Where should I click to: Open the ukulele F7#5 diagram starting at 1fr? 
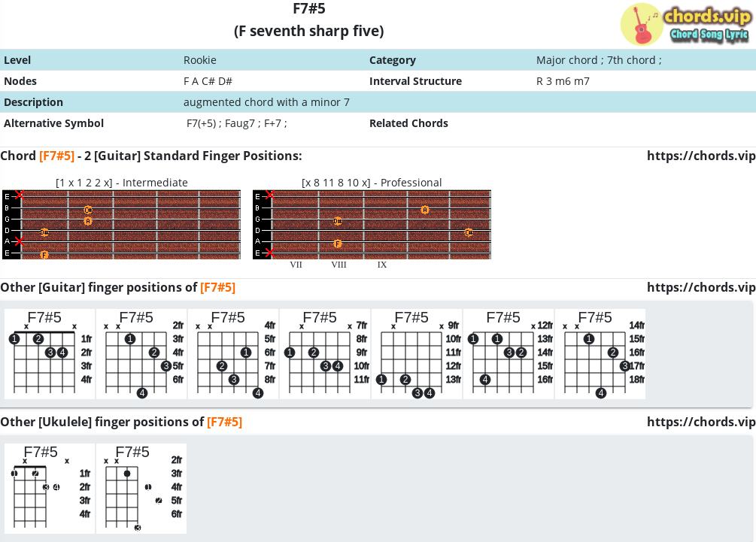tap(50, 489)
